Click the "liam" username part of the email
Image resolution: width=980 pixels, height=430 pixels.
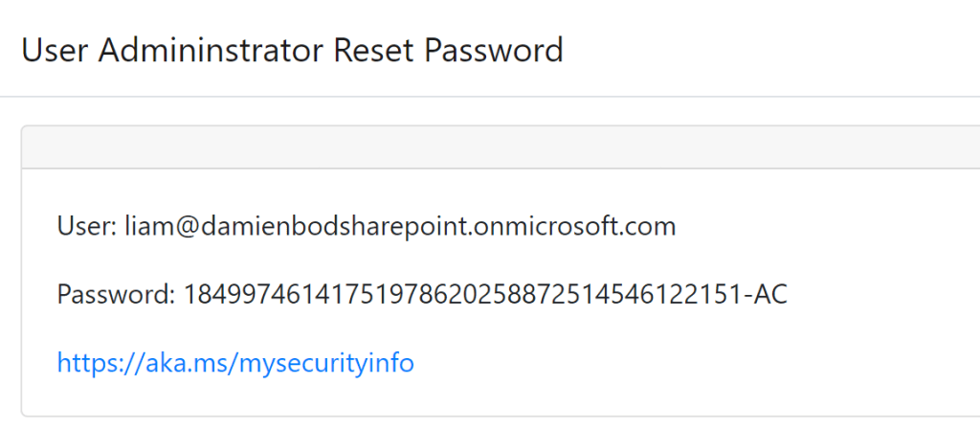[x=145, y=227]
